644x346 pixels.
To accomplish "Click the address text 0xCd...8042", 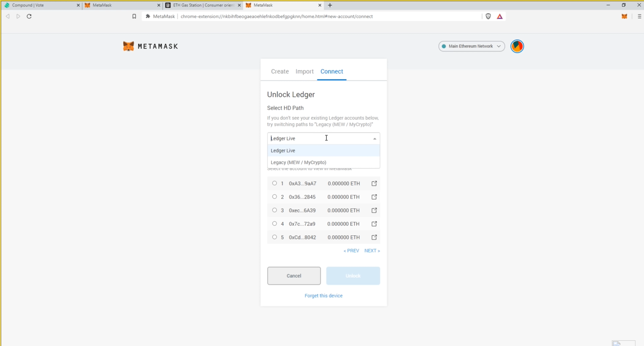I will (303, 238).
